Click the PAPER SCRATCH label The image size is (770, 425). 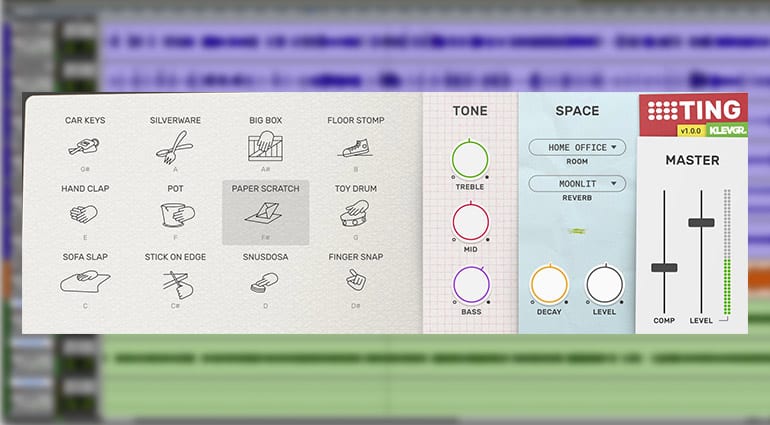266,189
